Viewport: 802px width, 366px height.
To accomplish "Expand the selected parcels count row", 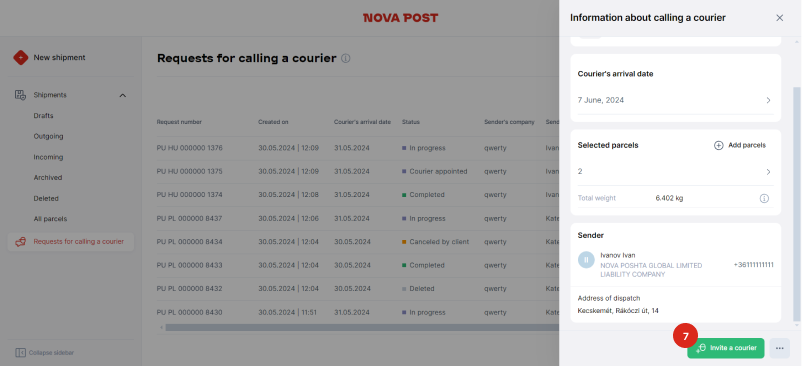I will pos(675,172).
